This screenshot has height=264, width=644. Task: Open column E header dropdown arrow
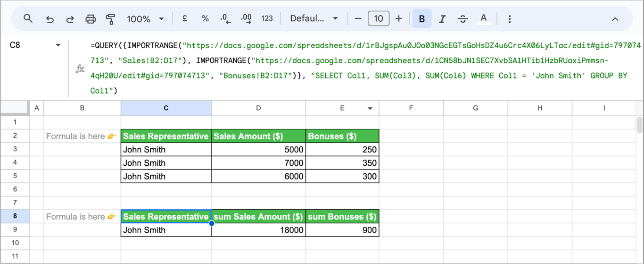(x=371, y=109)
